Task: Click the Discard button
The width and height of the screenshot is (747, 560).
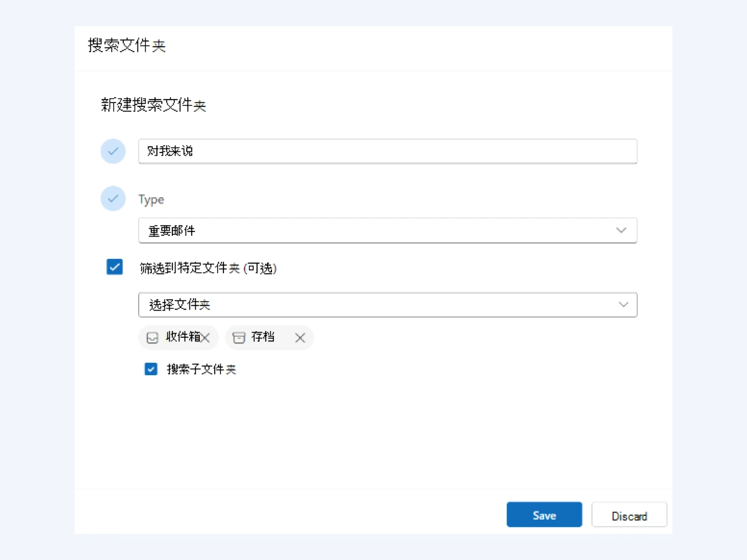Action: tap(629, 515)
